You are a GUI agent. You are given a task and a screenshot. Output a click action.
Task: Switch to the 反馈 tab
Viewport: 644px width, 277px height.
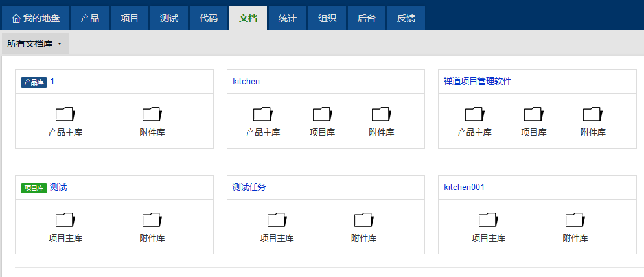click(x=406, y=19)
